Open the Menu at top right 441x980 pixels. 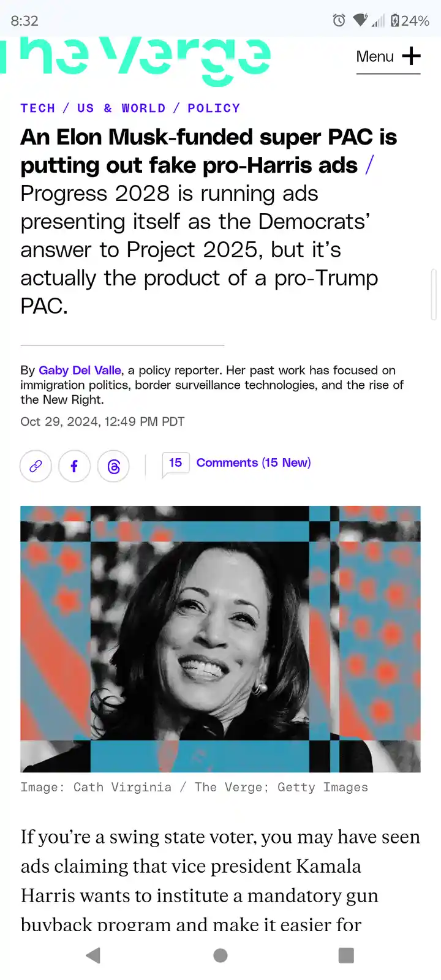point(388,56)
